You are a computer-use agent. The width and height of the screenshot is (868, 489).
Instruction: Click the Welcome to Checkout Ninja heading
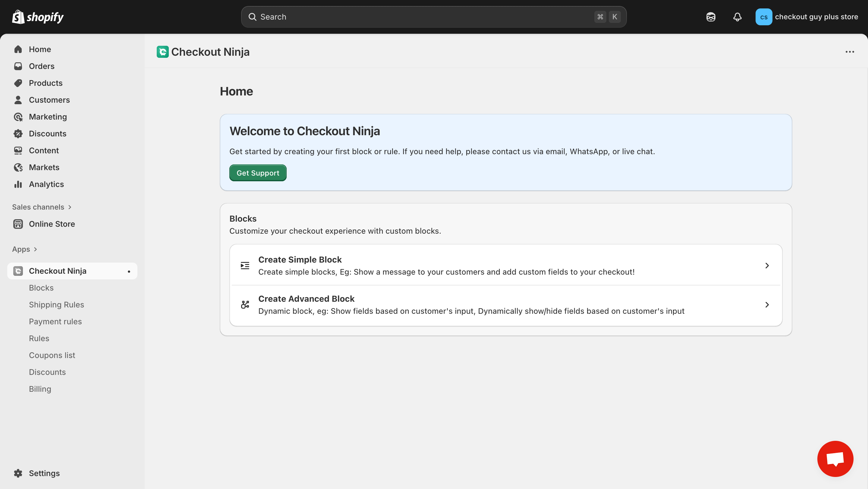pyautogui.click(x=305, y=131)
